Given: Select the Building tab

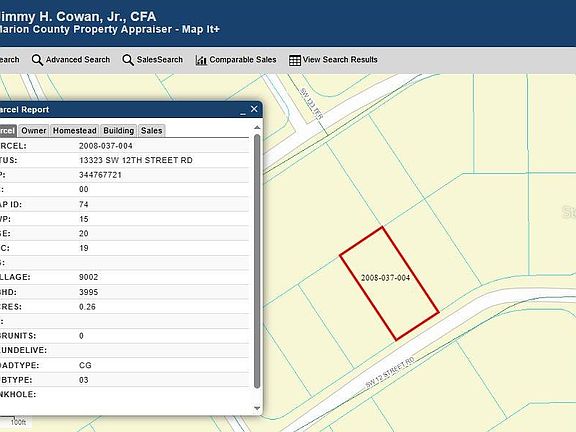Looking at the screenshot, I should click(x=118, y=131).
